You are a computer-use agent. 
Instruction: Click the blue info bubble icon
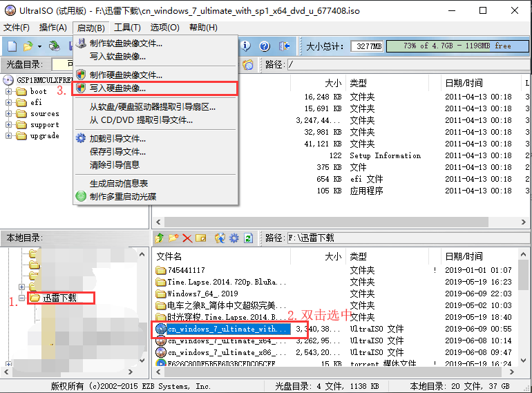246,46
